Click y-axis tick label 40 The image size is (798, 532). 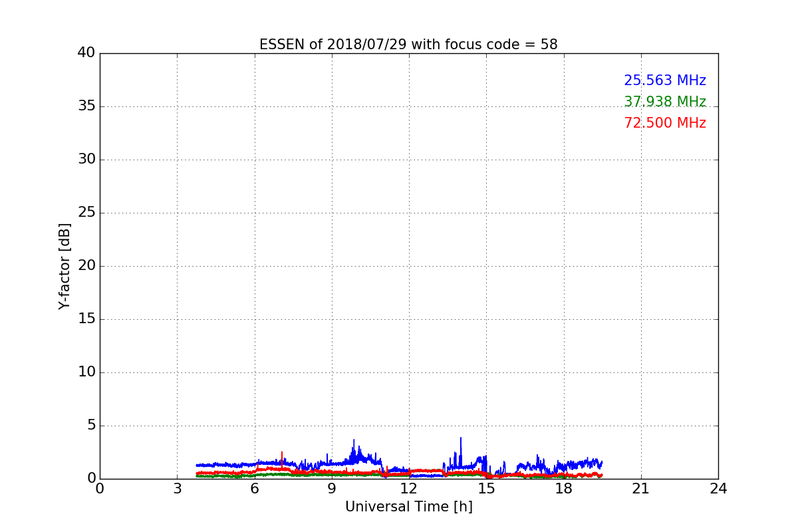(x=86, y=53)
